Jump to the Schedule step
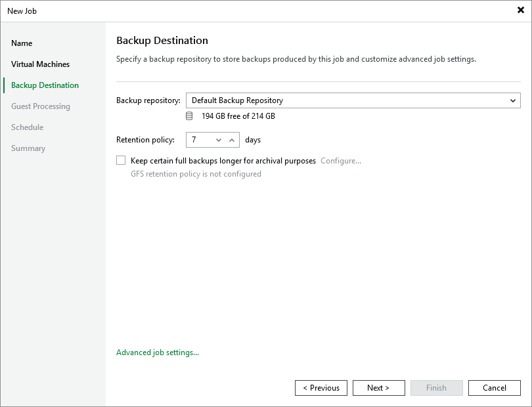 point(27,127)
